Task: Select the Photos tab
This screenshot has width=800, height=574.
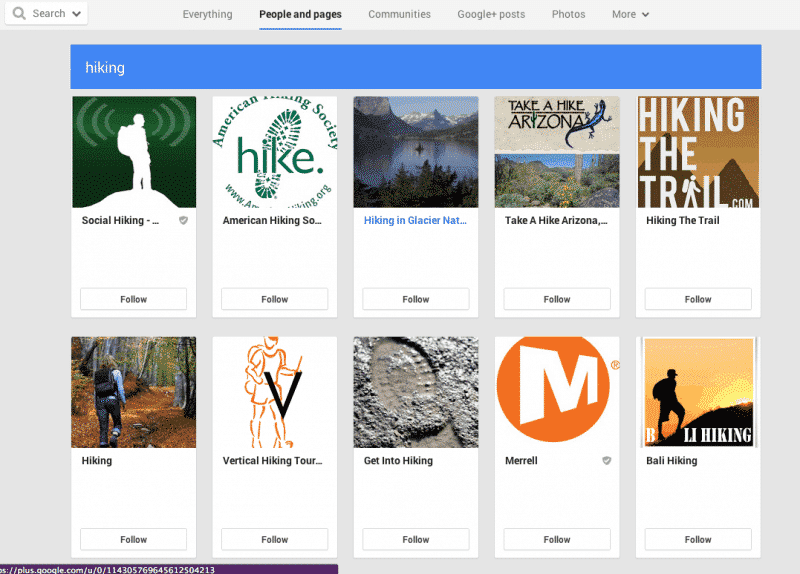Action: tap(568, 15)
